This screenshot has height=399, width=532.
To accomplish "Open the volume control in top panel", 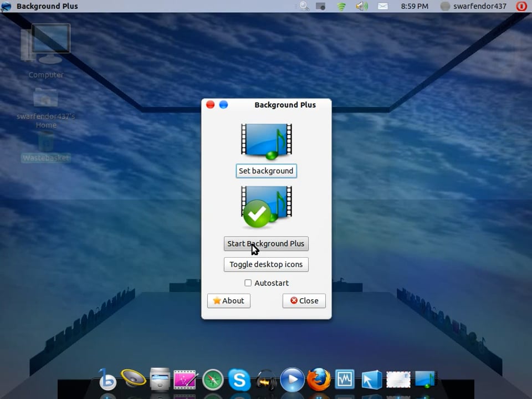I will pyautogui.click(x=362, y=6).
